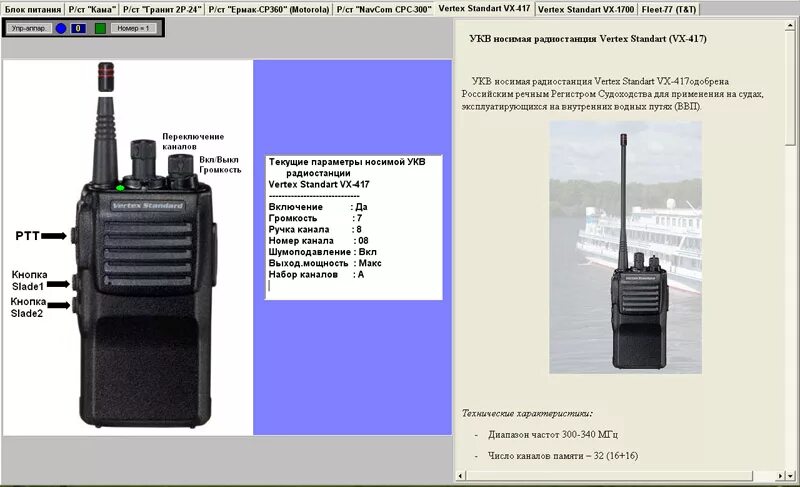Click the Вкл/Выкл Громкость label
The width and height of the screenshot is (800, 487).
click(x=220, y=165)
